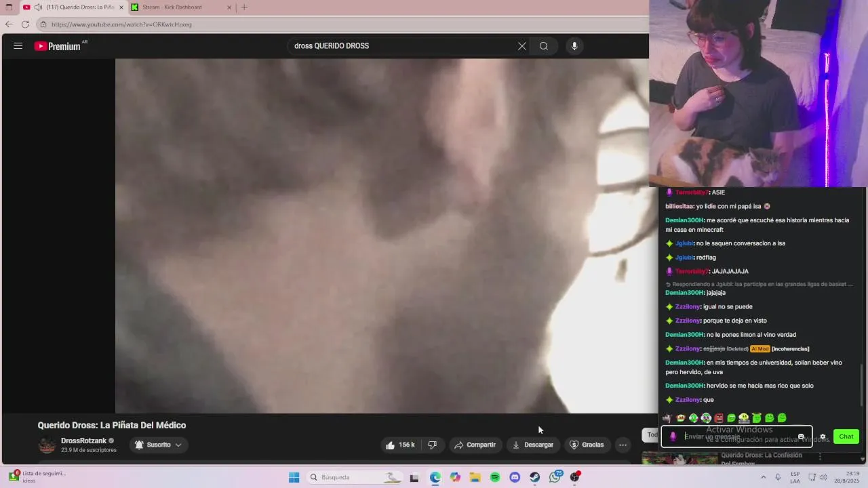The width and height of the screenshot is (868, 488).
Task: Open chat settings gear icon
Action: [823, 437]
